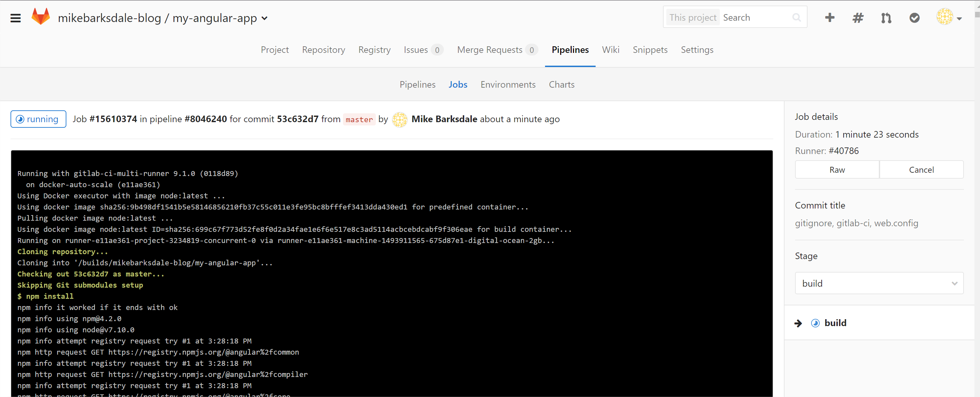Open the Stage dropdown showing build
Image resolution: width=980 pixels, height=397 pixels.
tap(879, 283)
